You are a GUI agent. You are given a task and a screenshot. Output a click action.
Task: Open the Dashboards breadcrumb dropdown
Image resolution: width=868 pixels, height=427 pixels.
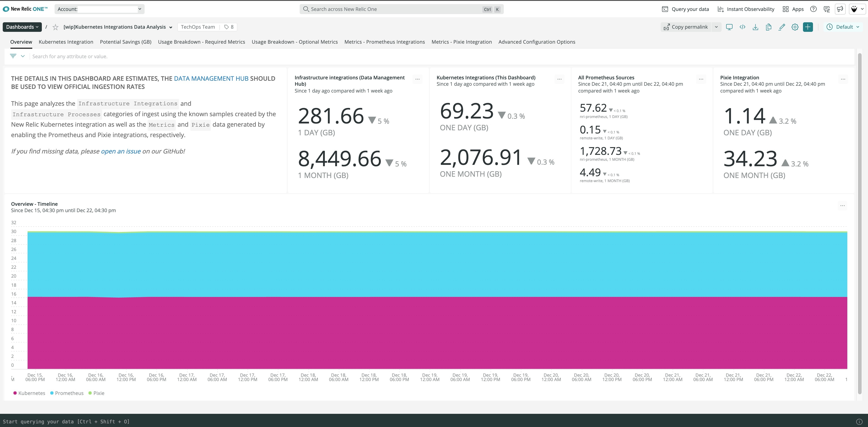[x=22, y=27]
